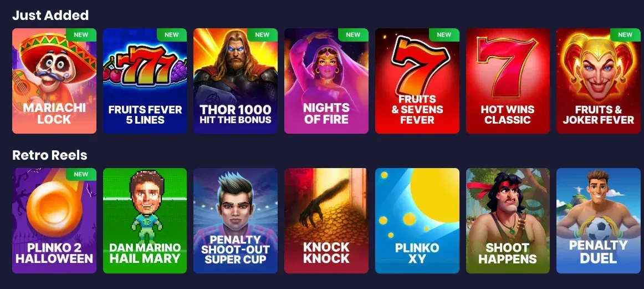Choose the Fruits & Sevens Fever tile

pos(417,81)
